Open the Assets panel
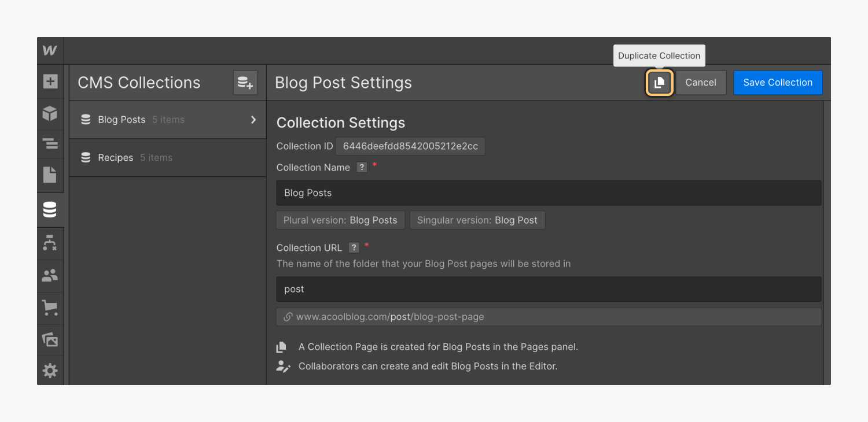 [x=50, y=339]
